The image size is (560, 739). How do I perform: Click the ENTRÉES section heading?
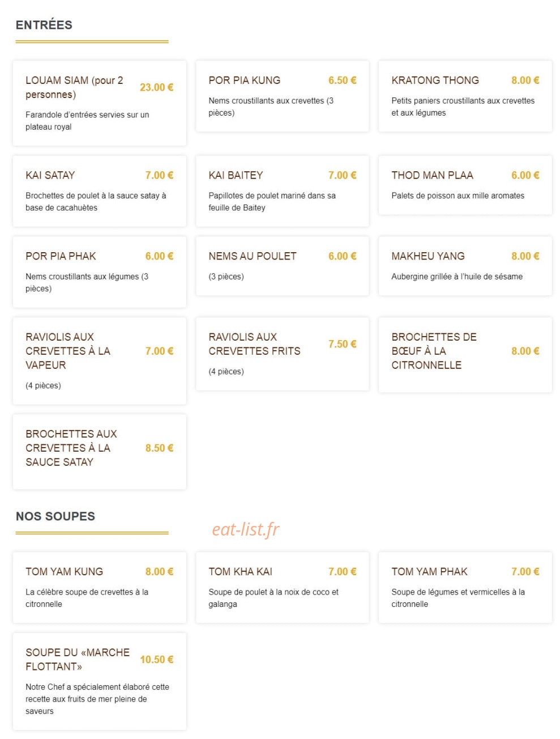click(44, 25)
